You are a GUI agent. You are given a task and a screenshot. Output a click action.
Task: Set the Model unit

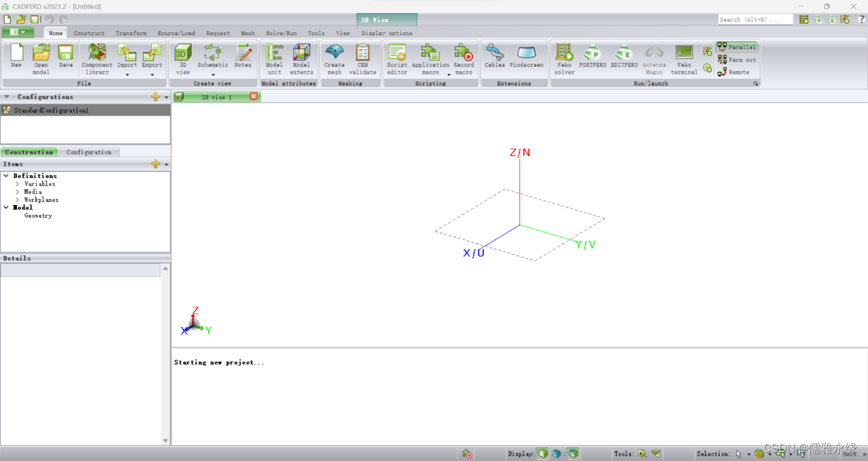pyautogui.click(x=275, y=60)
